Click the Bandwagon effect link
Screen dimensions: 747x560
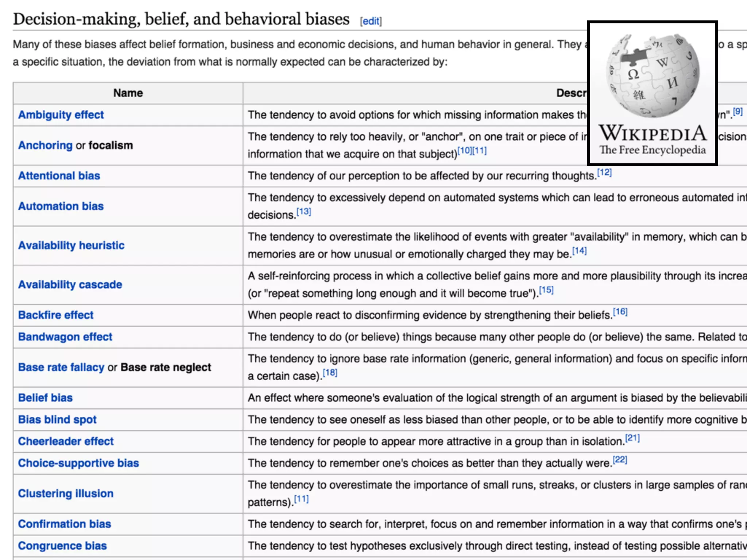pyautogui.click(x=65, y=337)
